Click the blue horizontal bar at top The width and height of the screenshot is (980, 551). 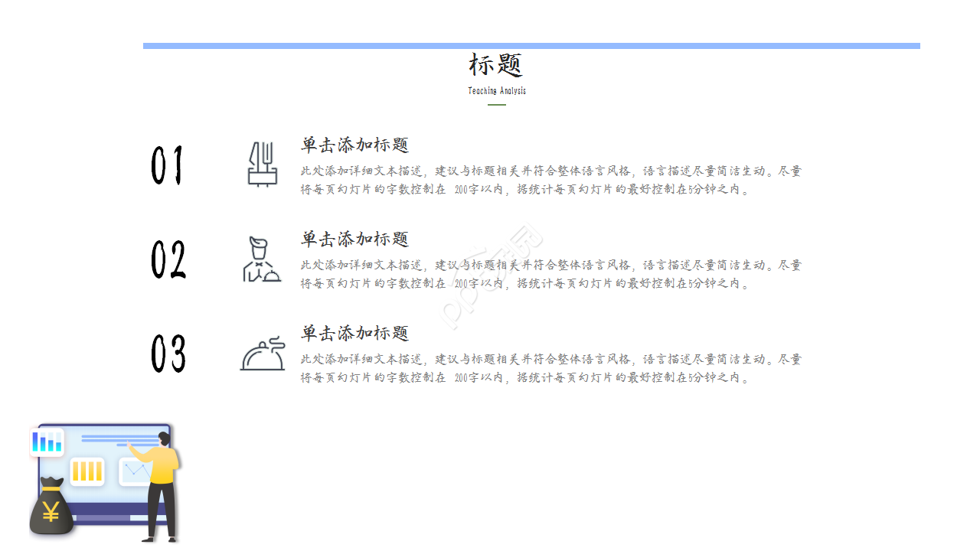pos(531,46)
